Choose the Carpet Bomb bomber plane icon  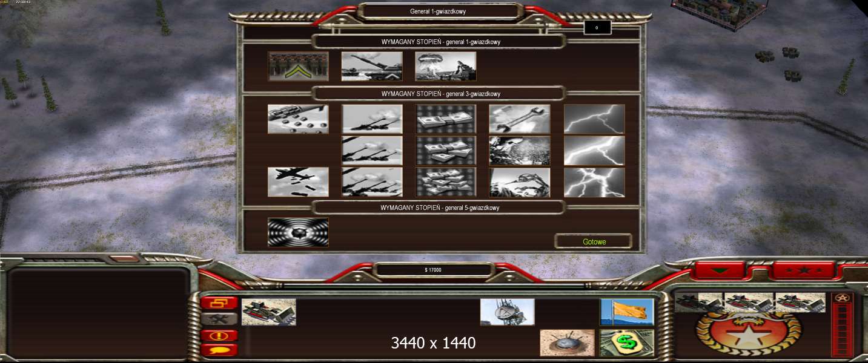[x=298, y=182]
